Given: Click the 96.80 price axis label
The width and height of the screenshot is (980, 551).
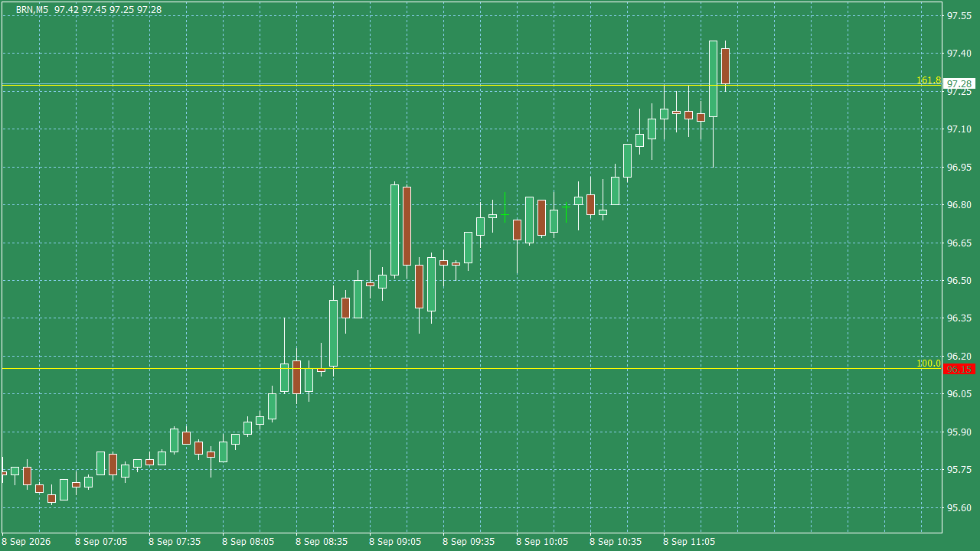Looking at the screenshot, I should pos(959,205).
